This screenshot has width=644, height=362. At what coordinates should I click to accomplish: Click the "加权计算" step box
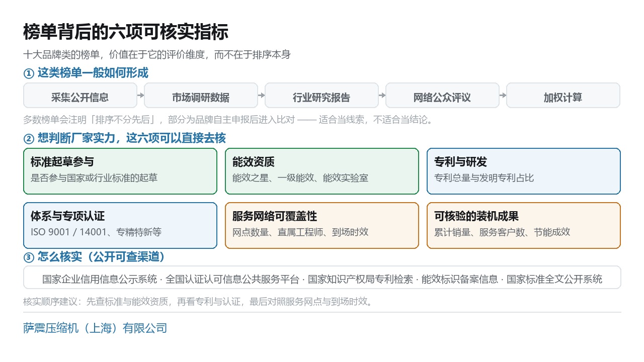[x=563, y=96]
